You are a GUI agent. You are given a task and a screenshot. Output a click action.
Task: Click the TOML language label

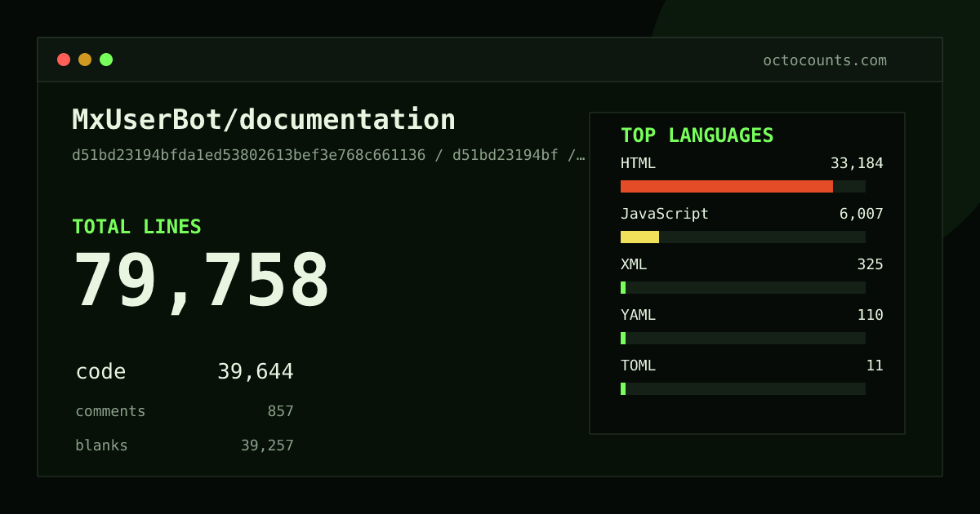pos(638,366)
